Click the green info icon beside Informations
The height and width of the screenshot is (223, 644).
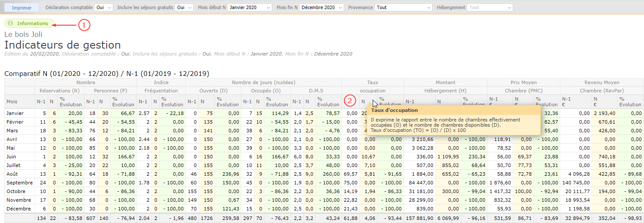pos(11,23)
